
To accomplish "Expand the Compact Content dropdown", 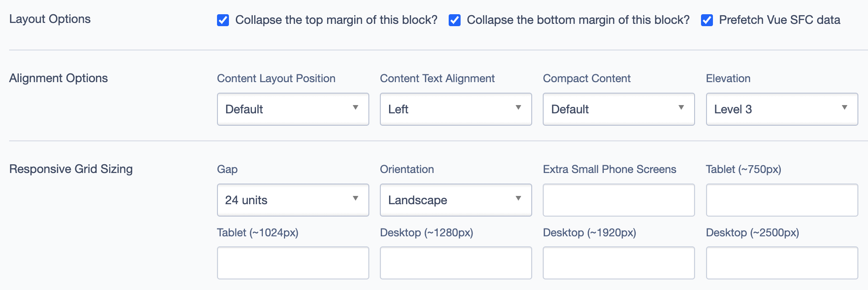I will [x=618, y=109].
